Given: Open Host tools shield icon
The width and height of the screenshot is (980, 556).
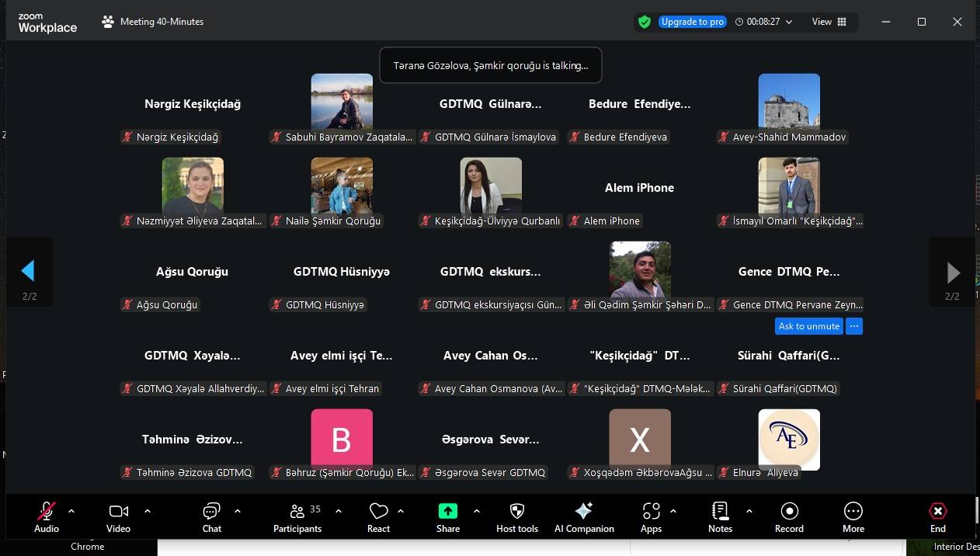Looking at the screenshot, I should [516, 517].
